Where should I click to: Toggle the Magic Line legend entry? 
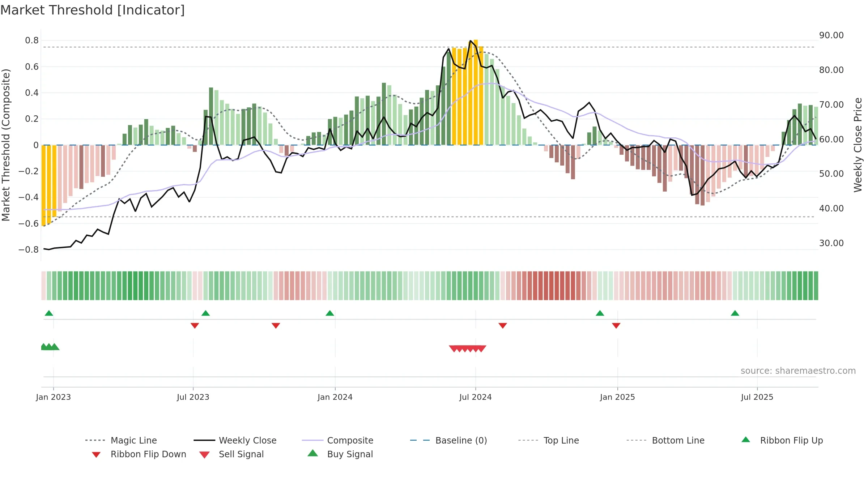(x=121, y=440)
